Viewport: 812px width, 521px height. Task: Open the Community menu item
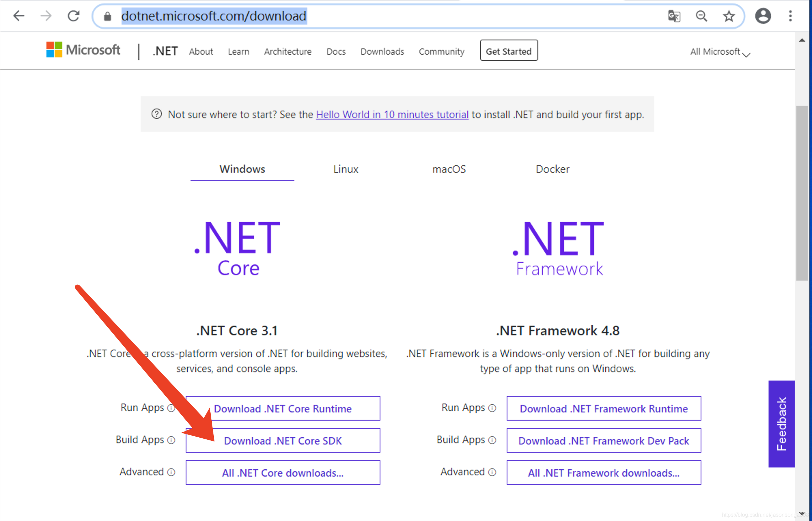(x=441, y=51)
